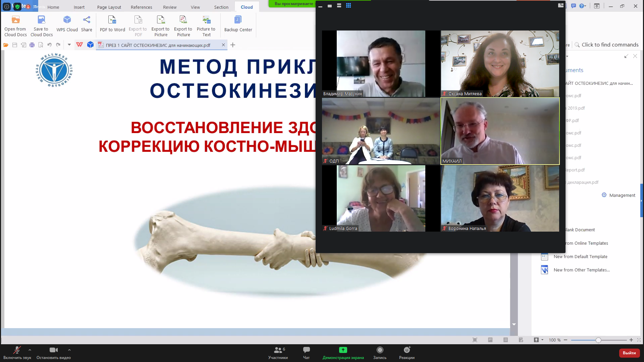This screenshot has height=362, width=644.
Task: Open quick access toolbar customize dropdown
Action: (69, 45)
